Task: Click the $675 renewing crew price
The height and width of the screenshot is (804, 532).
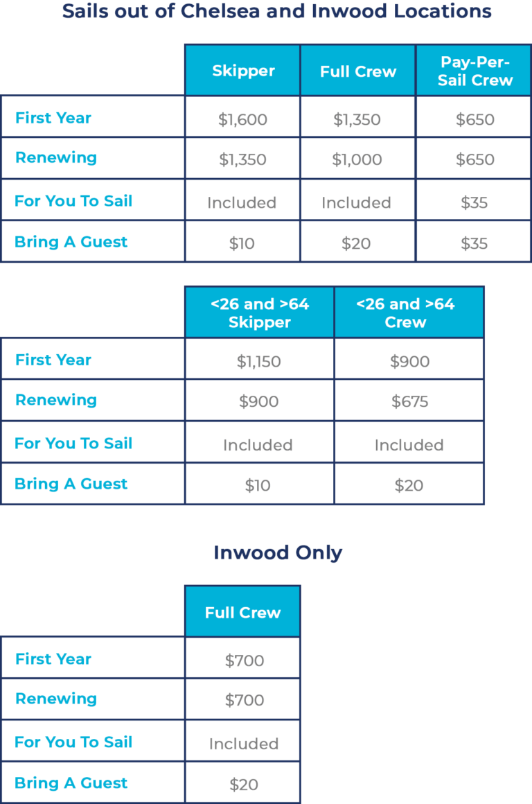Action: pyautogui.click(x=409, y=401)
